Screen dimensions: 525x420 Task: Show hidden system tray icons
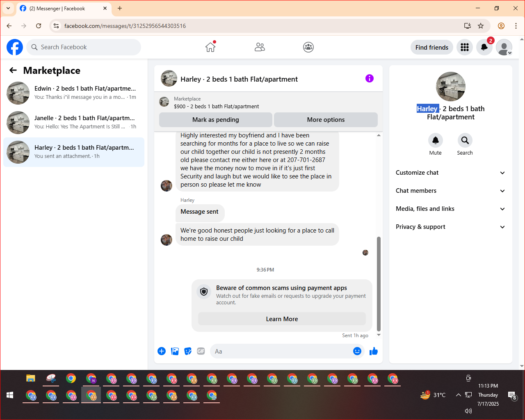click(458, 395)
